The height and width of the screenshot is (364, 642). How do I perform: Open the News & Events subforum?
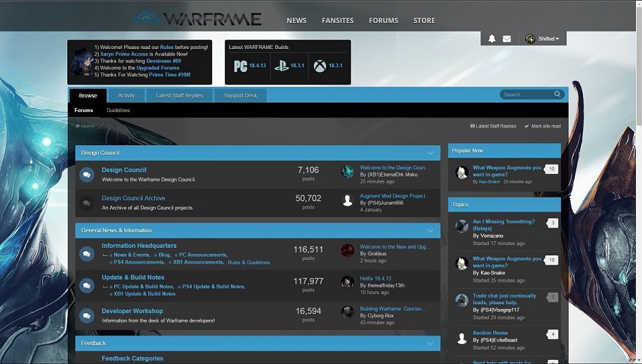[x=131, y=255]
